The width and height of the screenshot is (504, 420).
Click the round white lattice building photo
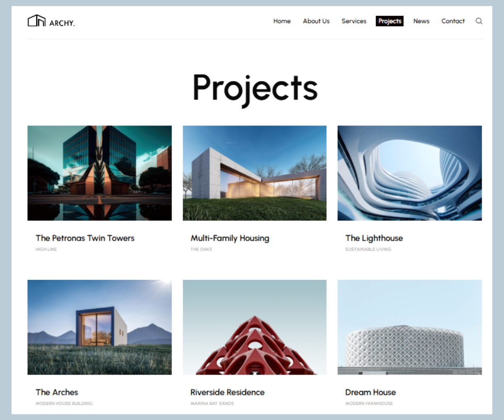pyautogui.click(x=409, y=327)
